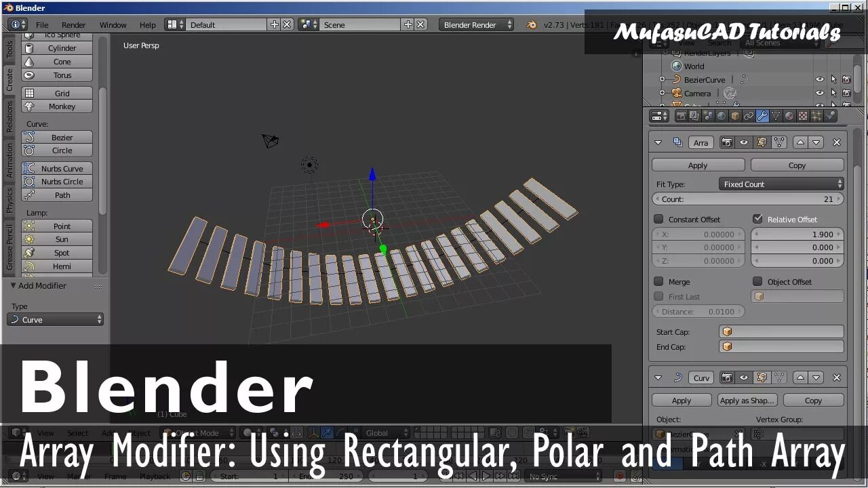
Task: Disable Relative Offset checkbox
Action: pyautogui.click(x=757, y=219)
